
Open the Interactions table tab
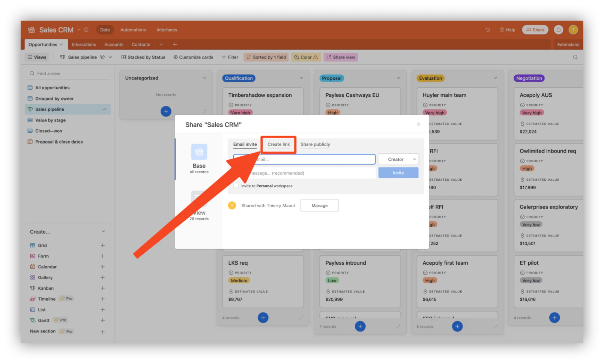pos(84,44)
